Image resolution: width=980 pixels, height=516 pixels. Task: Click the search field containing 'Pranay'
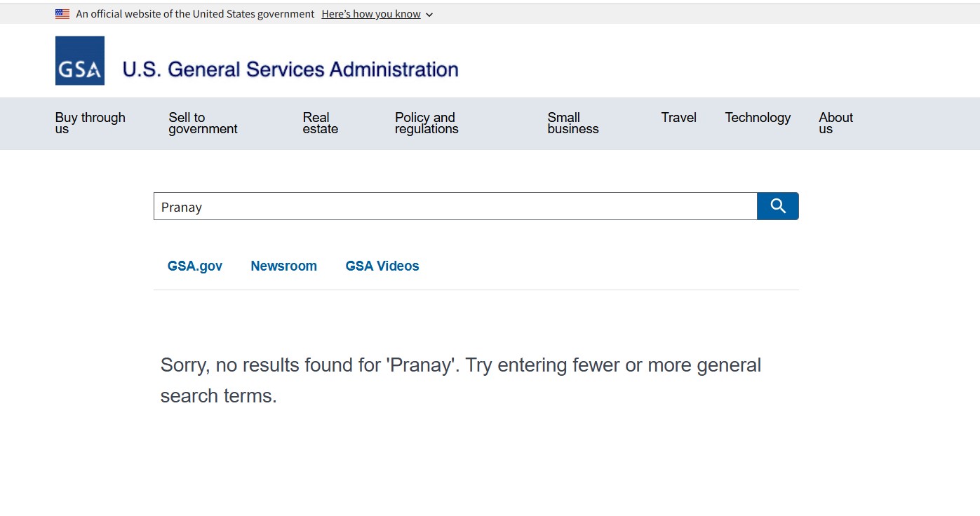pyautogui.click(x=455, y=207)
